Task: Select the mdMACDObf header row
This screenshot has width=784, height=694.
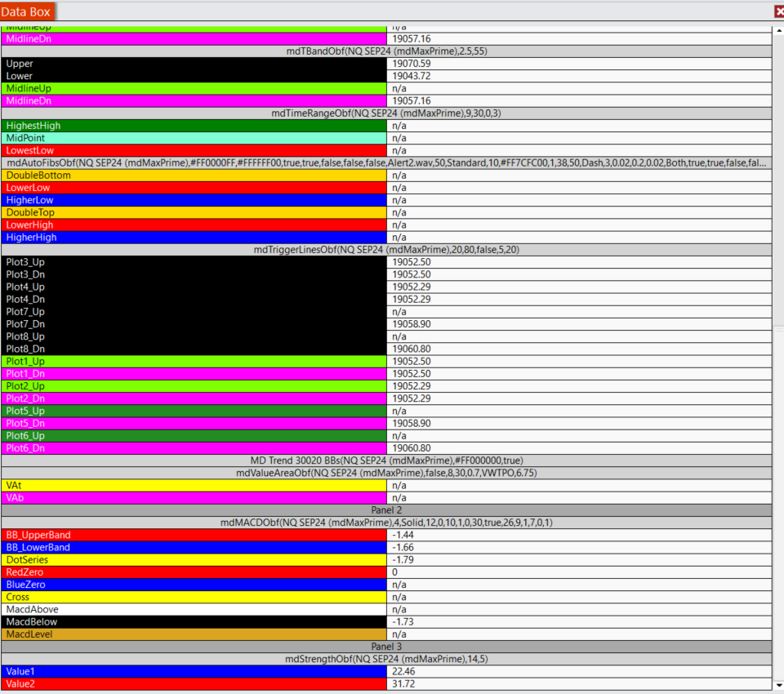Action: tap(386, 523)
